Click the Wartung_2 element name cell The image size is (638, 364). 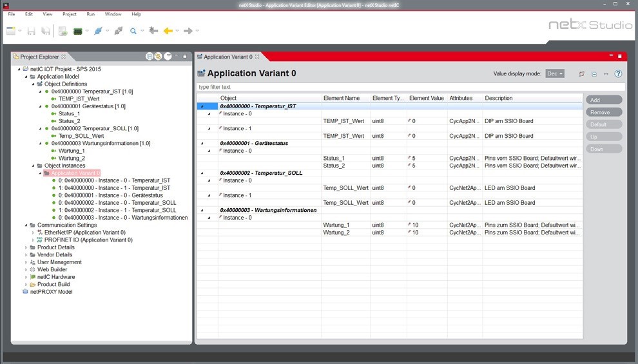click(x=345, y=233)
